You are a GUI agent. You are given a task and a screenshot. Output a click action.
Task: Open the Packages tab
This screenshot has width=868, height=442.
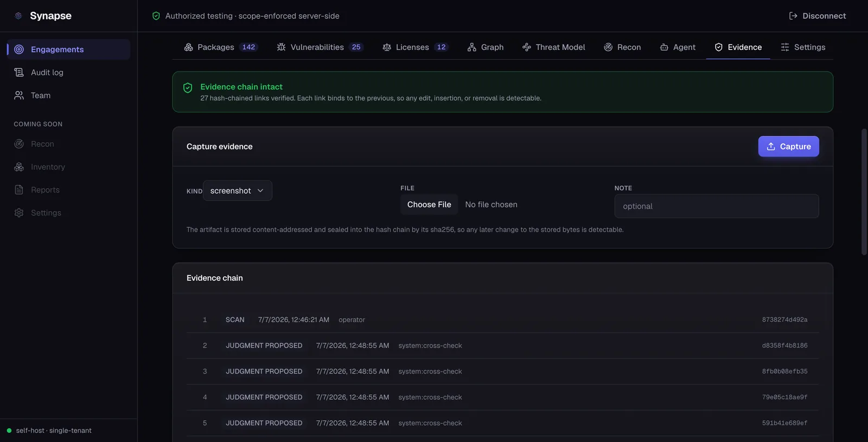pyautogui.click(x=221, y=47)
